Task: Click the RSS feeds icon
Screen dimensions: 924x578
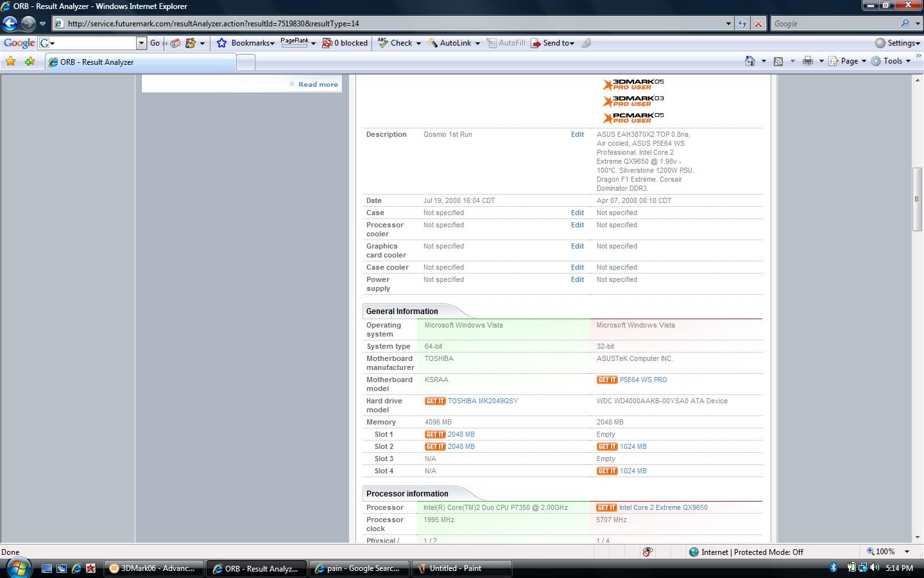Action: (778, 61)
